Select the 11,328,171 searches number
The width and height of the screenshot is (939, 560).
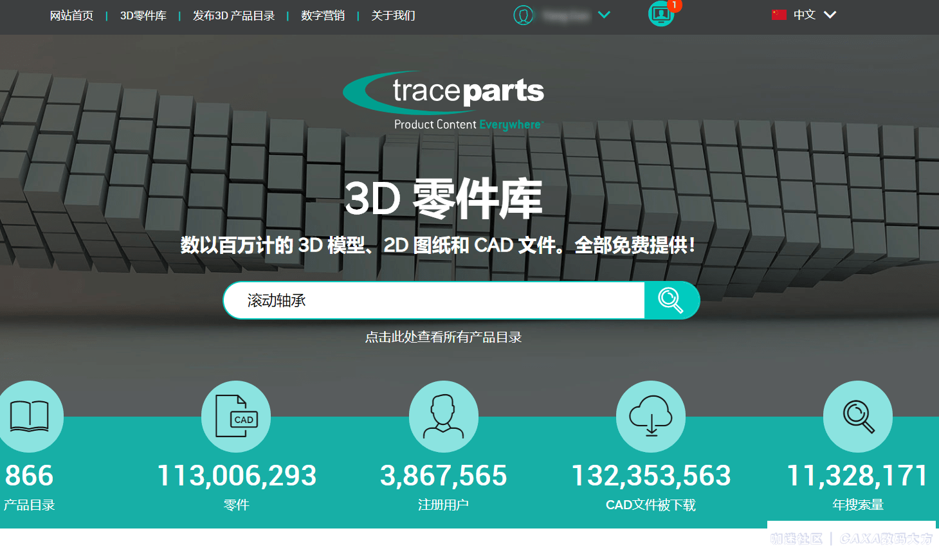(x=858, y=476)
